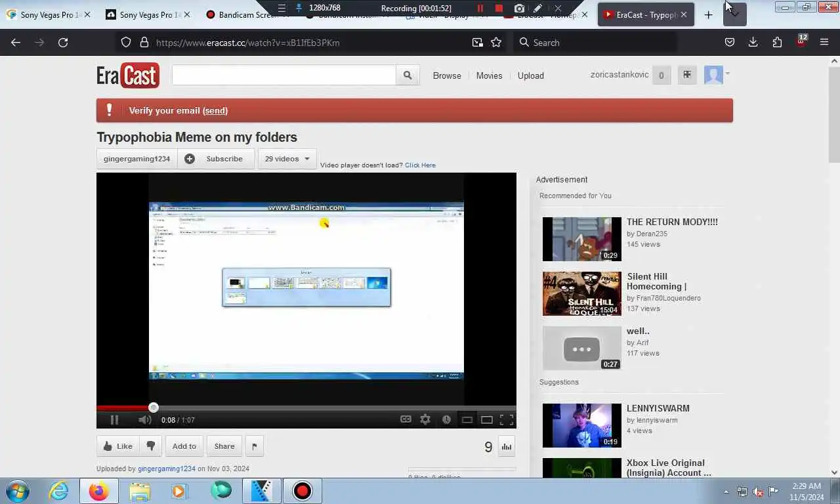Expand the list all tabs dropdown

point(735,14)
